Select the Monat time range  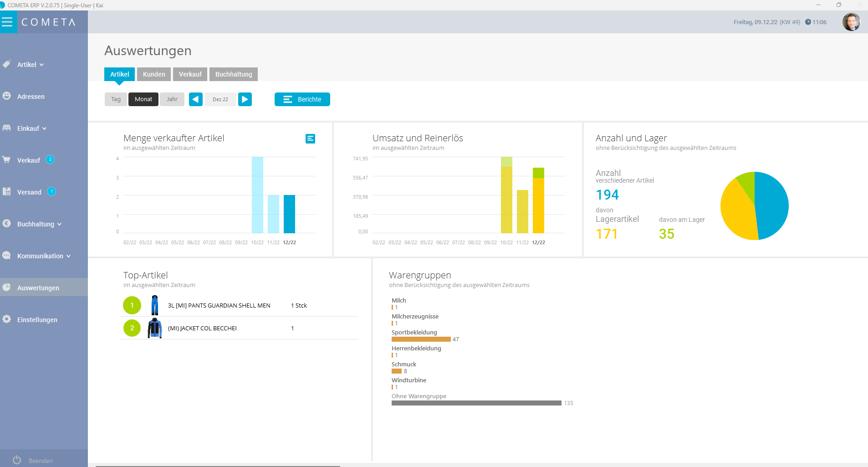[143, 99]
